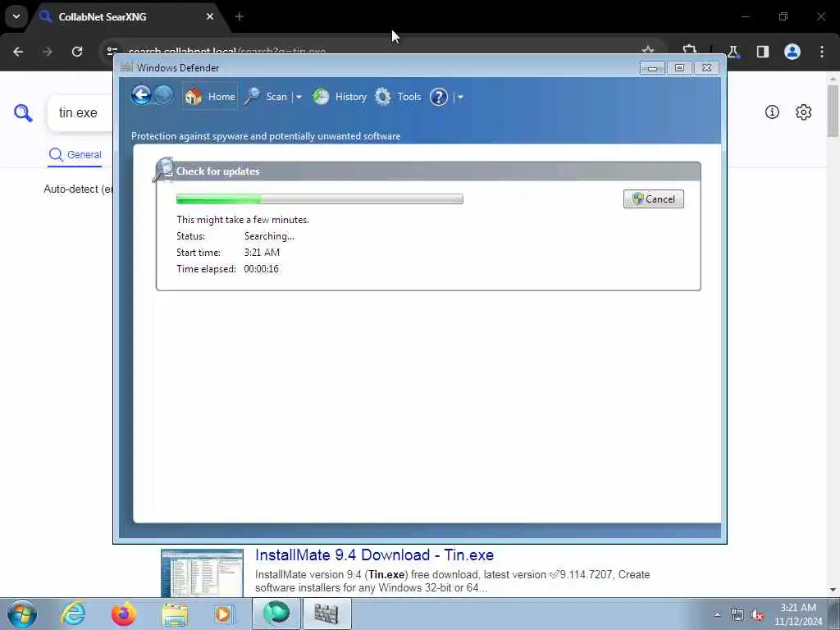Viewport: 840px width, 630px height.
Task: Open the browser tab search dropdown
Action: click(x=16, y=16)
